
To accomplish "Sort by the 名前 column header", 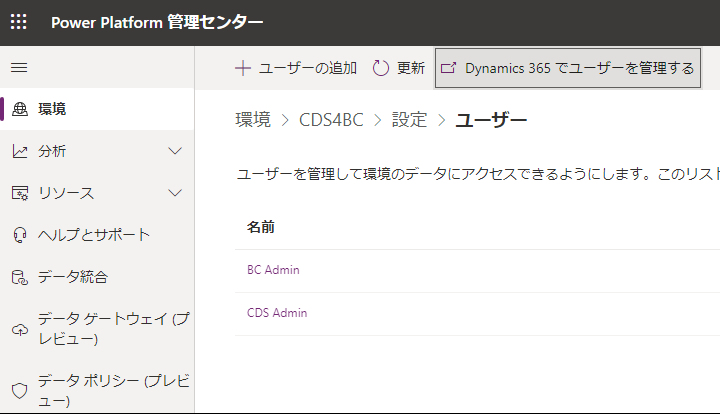I will 261,227.
